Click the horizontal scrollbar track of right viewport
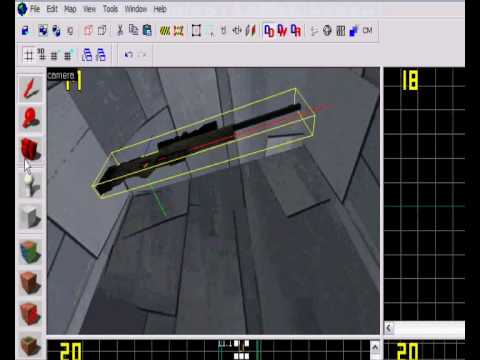Screen dimensions: 480x360 coord(429,328)
